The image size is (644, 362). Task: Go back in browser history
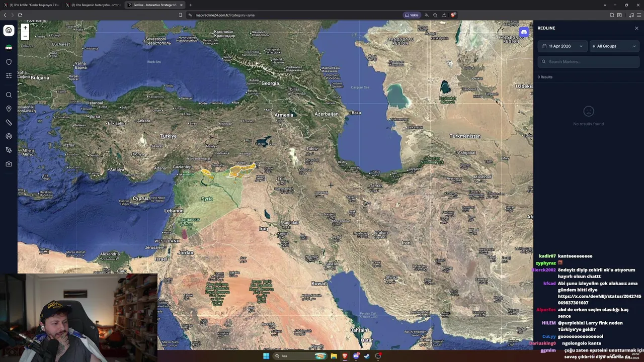[x=5, y=15]
